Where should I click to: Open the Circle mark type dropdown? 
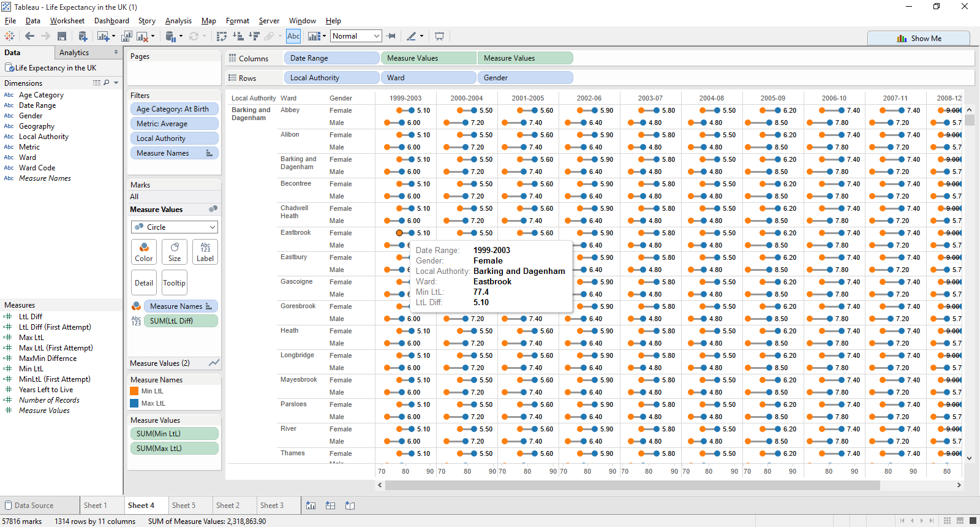(x=175, y=227)
